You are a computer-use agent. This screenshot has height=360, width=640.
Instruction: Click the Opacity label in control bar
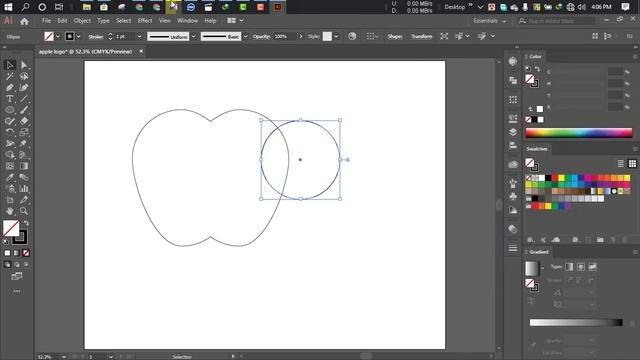262,36
